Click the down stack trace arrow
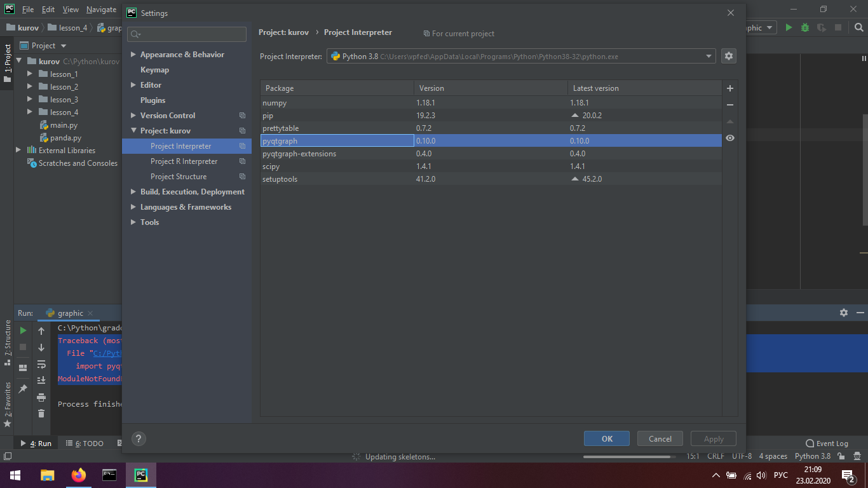The image size is (868, 488). 41,348
